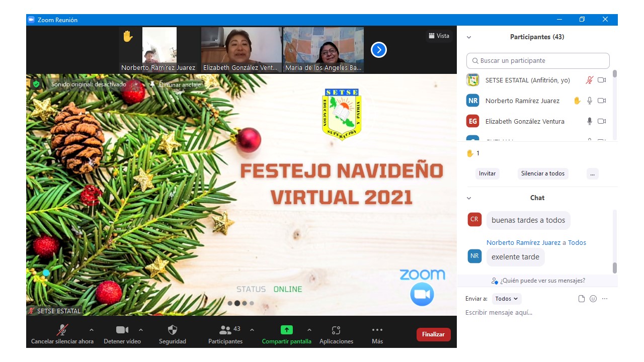The width and height of the screenshot is (644, 362).
Task: Open the Enviar a Todos dropdown
Action: [x=506, y=299]
